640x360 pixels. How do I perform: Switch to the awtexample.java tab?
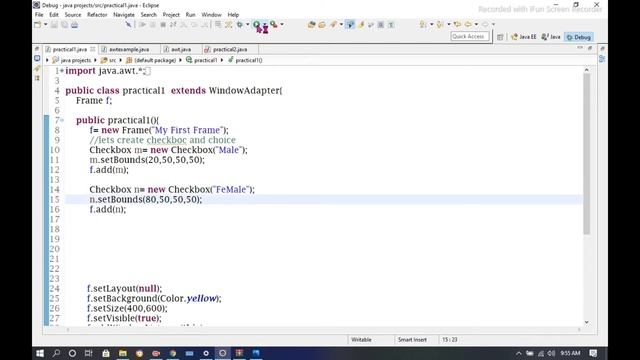[x=129, y=49]
